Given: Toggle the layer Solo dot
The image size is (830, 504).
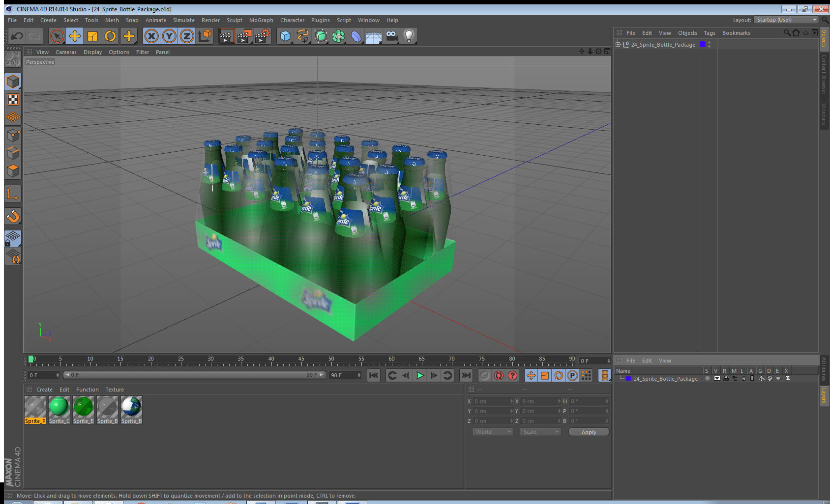Looking at the screenshot, I should point(708,379).
